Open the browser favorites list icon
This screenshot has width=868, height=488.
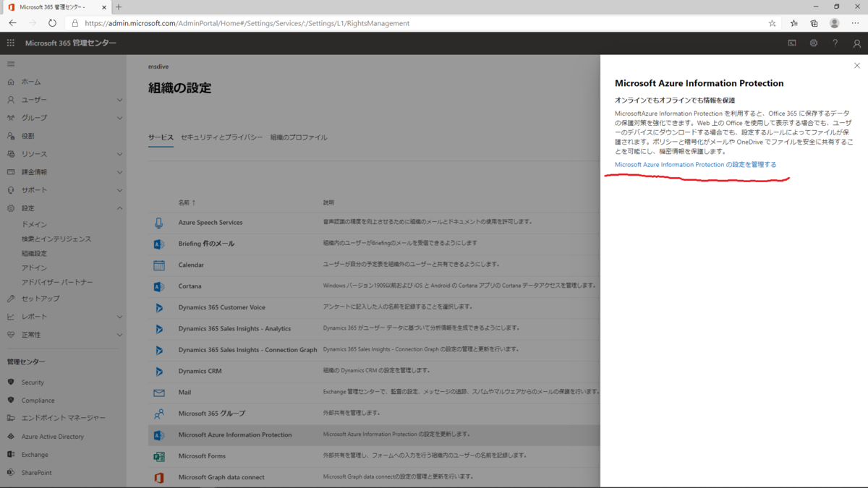pos(793,23)
